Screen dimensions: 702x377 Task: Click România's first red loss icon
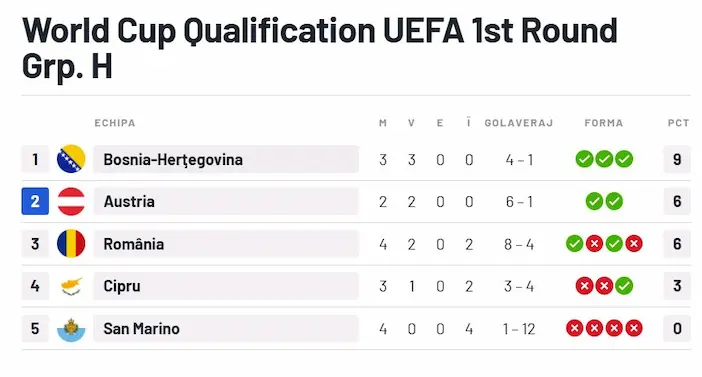click(594, 244)
